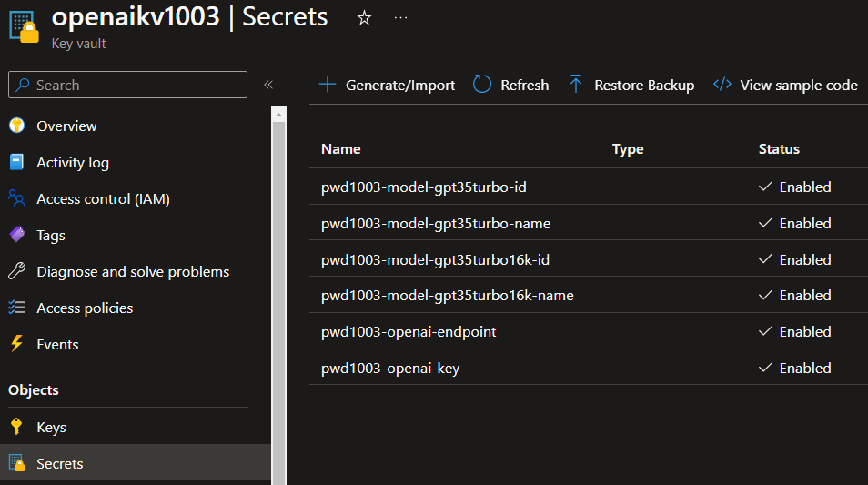Click the Activity log icon
Image resolution: width=868 pixels, height=485 pixels.
coord(17,162)
